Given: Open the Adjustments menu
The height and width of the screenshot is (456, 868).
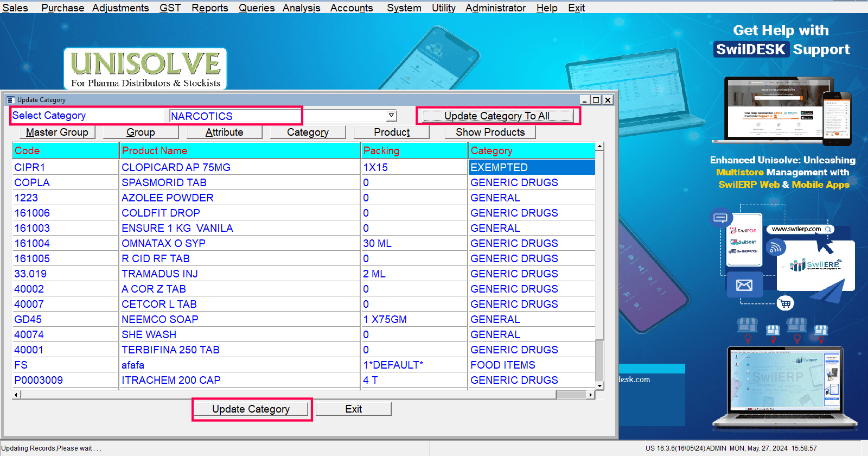Looking at the screenshot, I should [x=120, y=8].
